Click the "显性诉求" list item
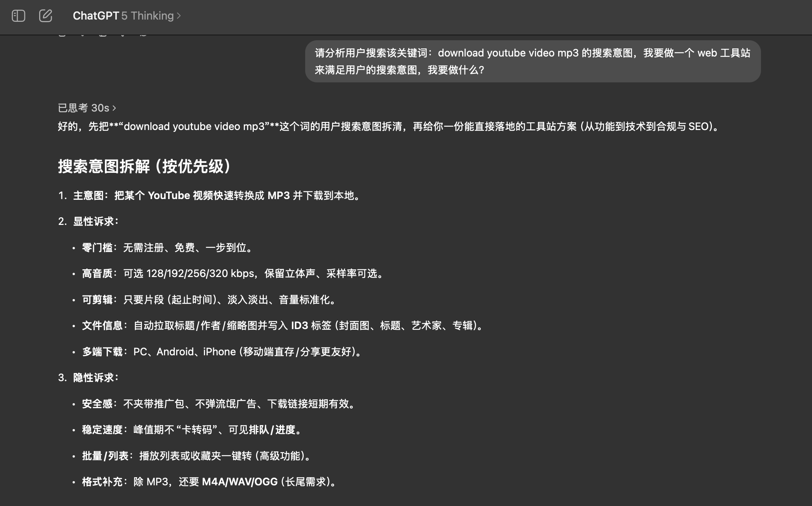The width and height of the screenshot is (812, 506). [96, 221]
